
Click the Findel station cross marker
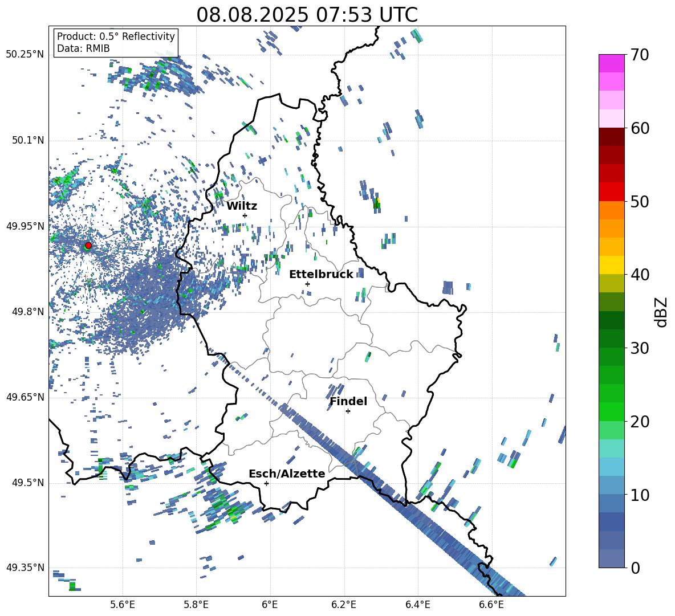348,411
